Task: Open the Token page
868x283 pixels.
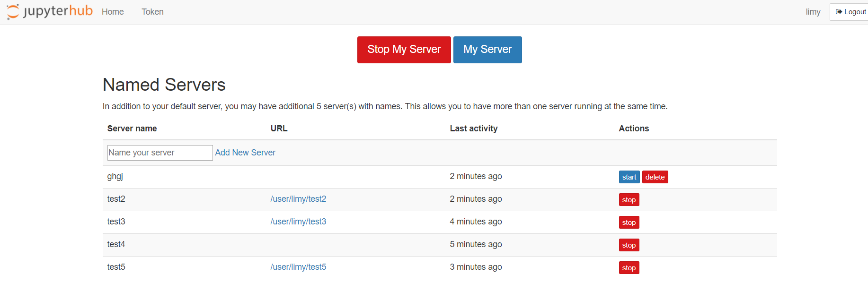Action: (152, 12)
